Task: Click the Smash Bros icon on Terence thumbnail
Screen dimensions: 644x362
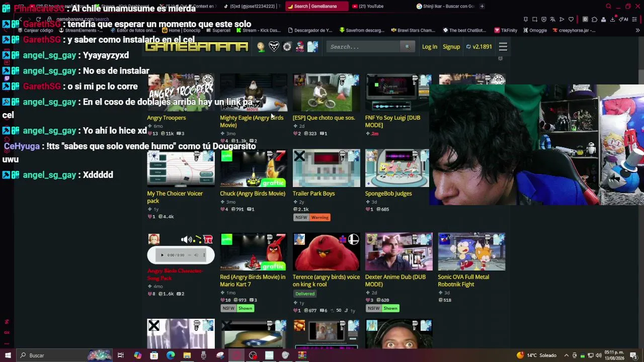Action: pyautogui.click(x=354, y=239)
